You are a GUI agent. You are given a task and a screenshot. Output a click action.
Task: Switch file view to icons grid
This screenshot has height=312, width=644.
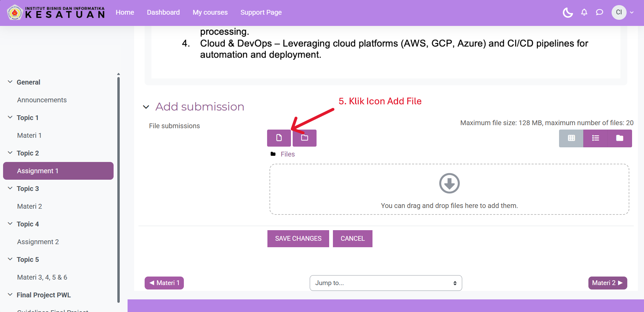pos(571,138)
